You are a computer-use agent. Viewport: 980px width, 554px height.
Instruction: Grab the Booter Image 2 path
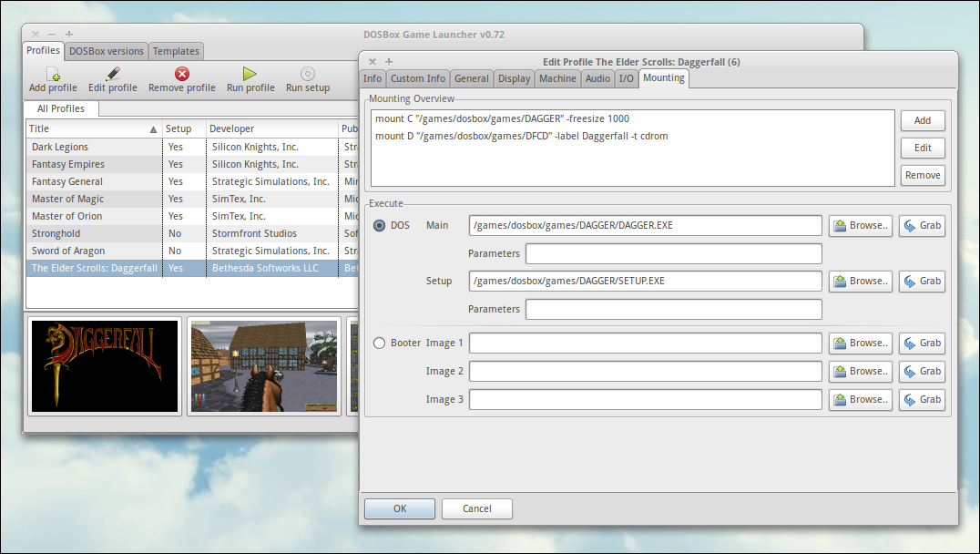[x=922, y=372]
